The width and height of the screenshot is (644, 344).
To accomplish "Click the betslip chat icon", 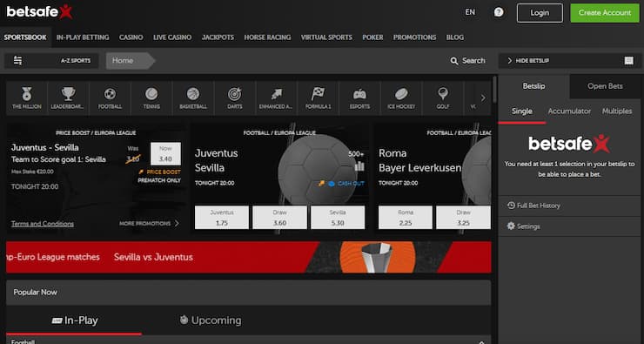I will coord(628,61).
